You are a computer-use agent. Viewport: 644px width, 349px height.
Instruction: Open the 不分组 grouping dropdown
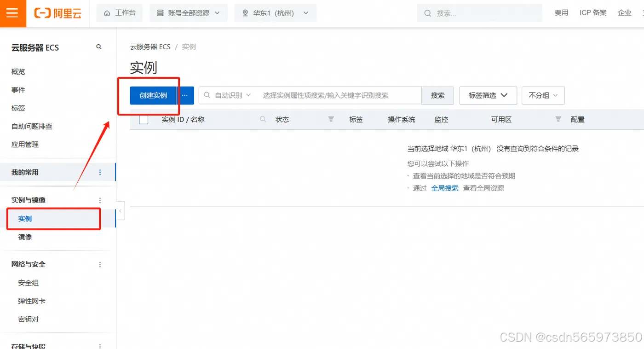point(543,95)
